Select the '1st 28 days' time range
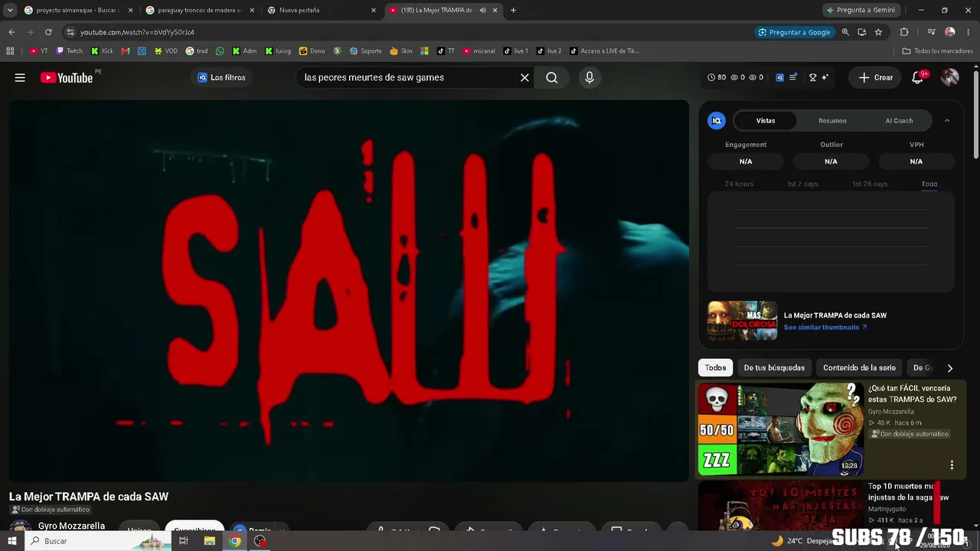 [870, 184]
